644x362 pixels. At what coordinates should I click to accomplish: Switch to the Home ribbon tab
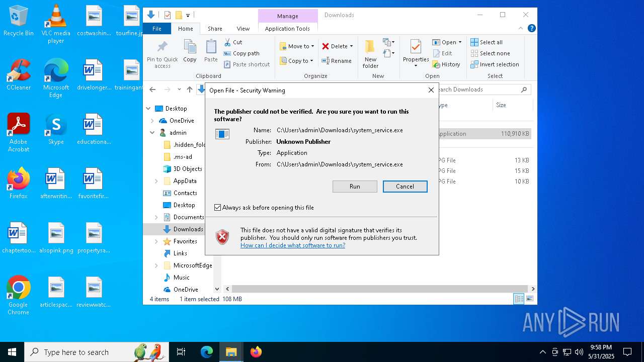(x=185, y=29)
